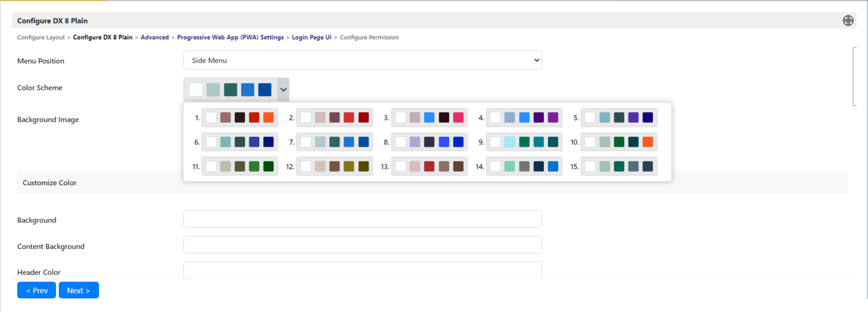Screen dimensions: 868x312
Task: Open the Menu Position dropdown
Action: tap(362, 60)
